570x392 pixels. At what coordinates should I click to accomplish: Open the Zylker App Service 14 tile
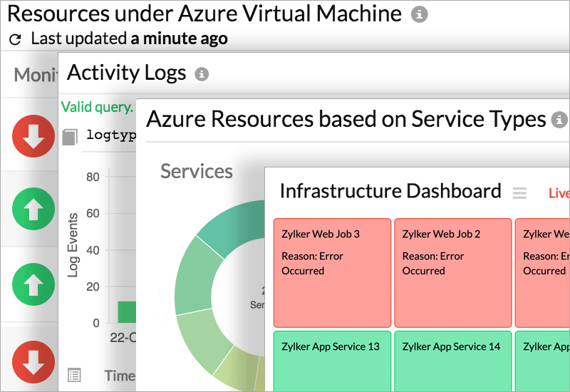(x=453, y=361)
